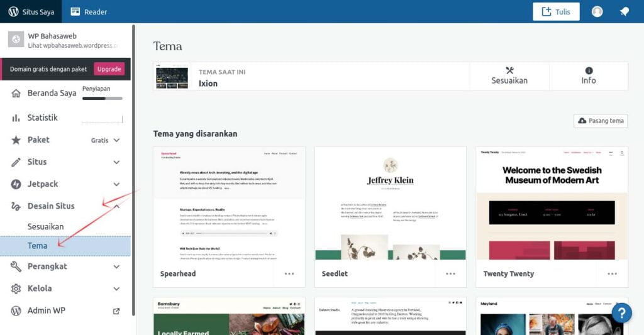Open the Spearhead theme preview
The image size is (644, 335).
(x=229, y=203)
